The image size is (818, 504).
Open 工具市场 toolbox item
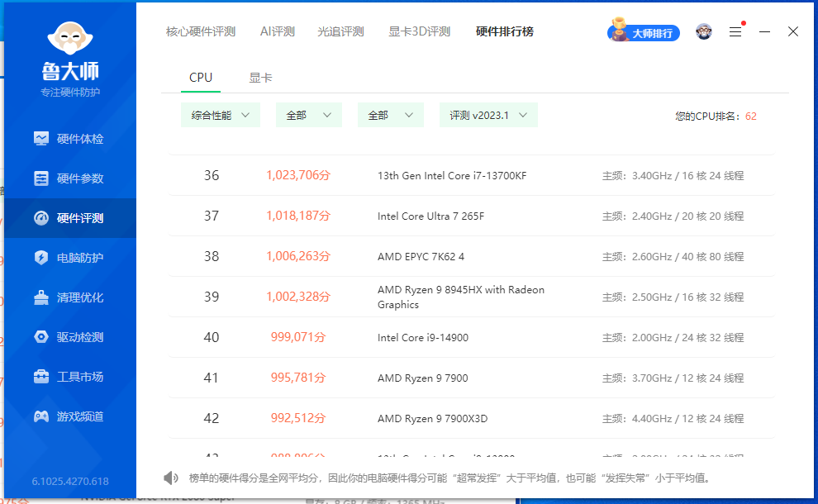click(70, 377)
